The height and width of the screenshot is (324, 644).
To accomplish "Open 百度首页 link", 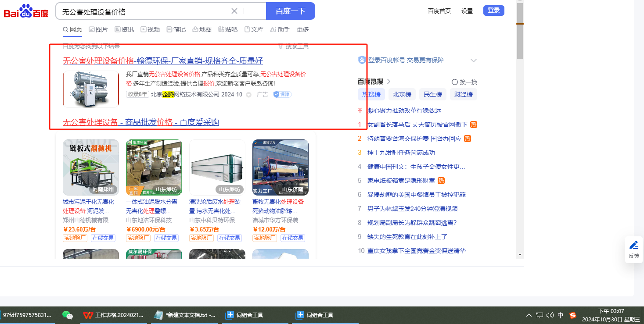I will tap(439, 11).
